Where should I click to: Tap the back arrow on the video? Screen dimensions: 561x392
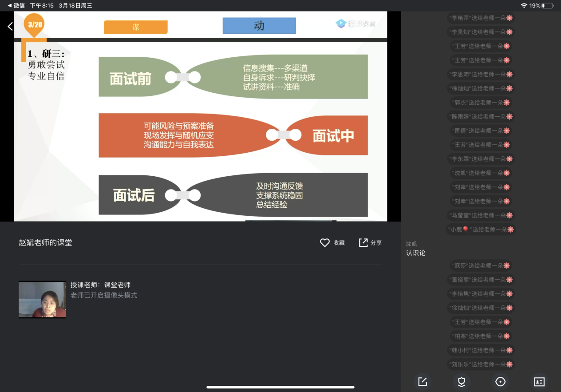click(10, 27)
